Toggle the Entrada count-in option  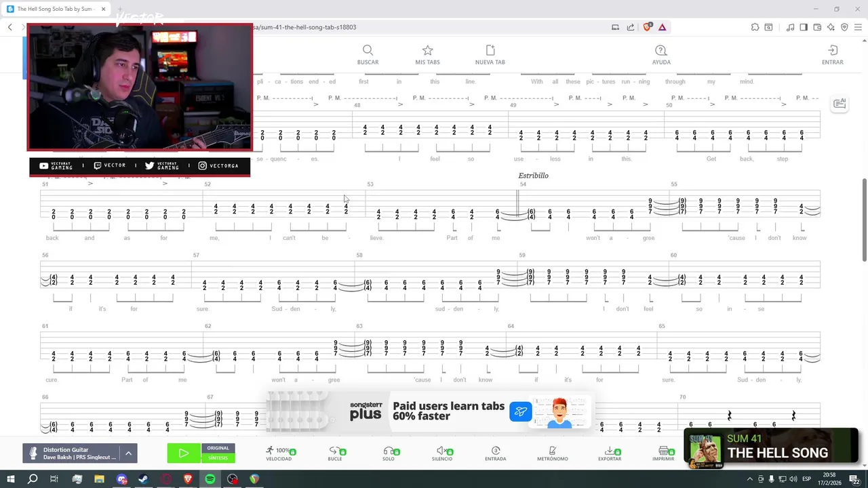[x=496, y=453]
